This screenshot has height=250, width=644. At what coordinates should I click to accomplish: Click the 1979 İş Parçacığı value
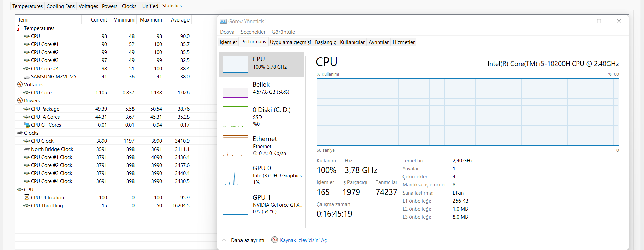pyautogui.click(x=351, y=192)
